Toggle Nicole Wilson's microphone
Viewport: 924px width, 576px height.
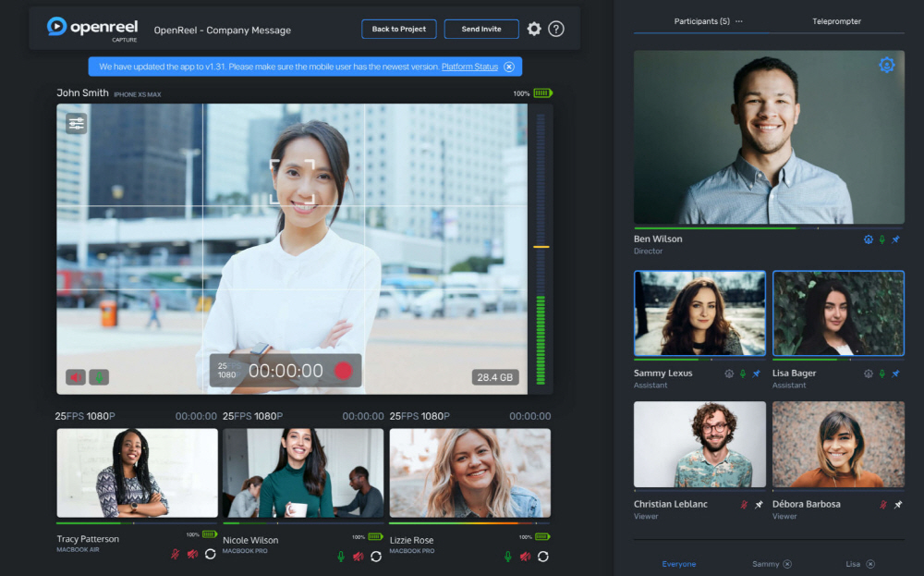[x=341, y=556]
